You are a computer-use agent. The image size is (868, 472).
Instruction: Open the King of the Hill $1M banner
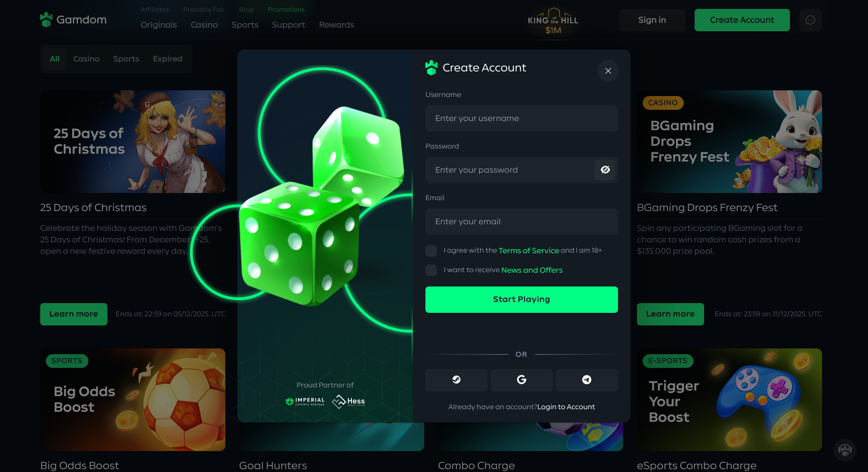pyautogui.click(x=553, y=22)
